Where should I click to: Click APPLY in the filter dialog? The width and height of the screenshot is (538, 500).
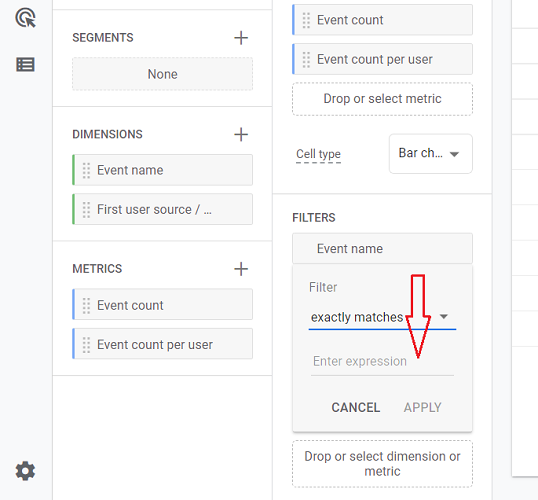(422, 408)
